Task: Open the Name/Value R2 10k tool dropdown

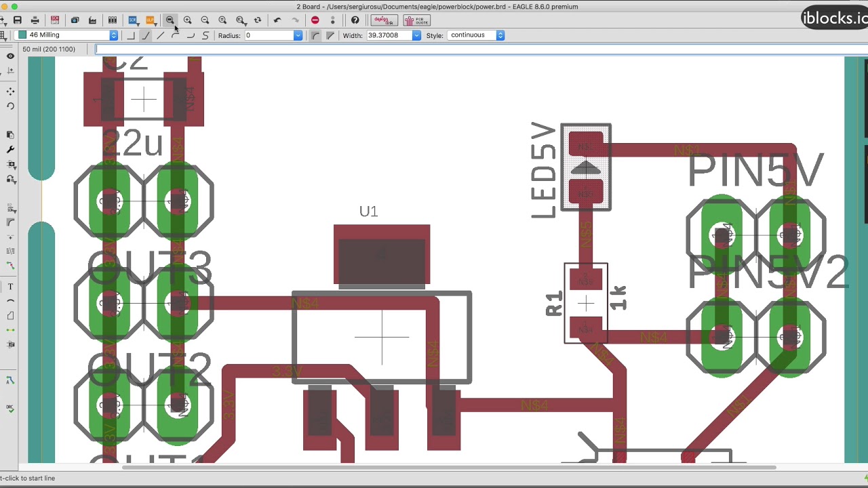Action: [11, 209]
